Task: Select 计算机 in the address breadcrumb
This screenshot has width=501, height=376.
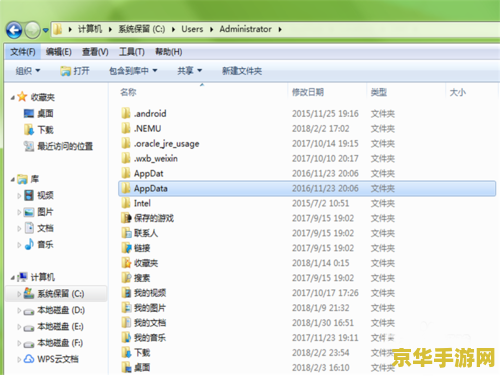Action: click(90, 29)
